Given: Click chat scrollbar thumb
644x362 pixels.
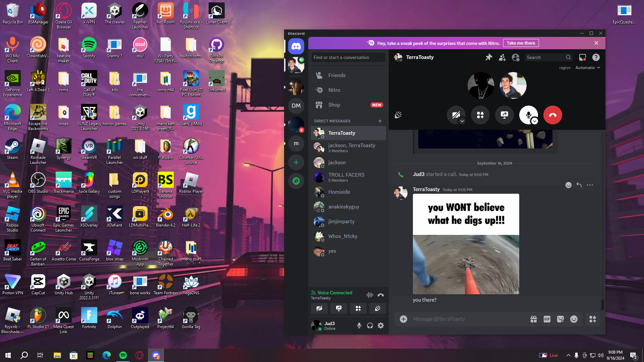Looking at the screenshot, I should 603,305.
